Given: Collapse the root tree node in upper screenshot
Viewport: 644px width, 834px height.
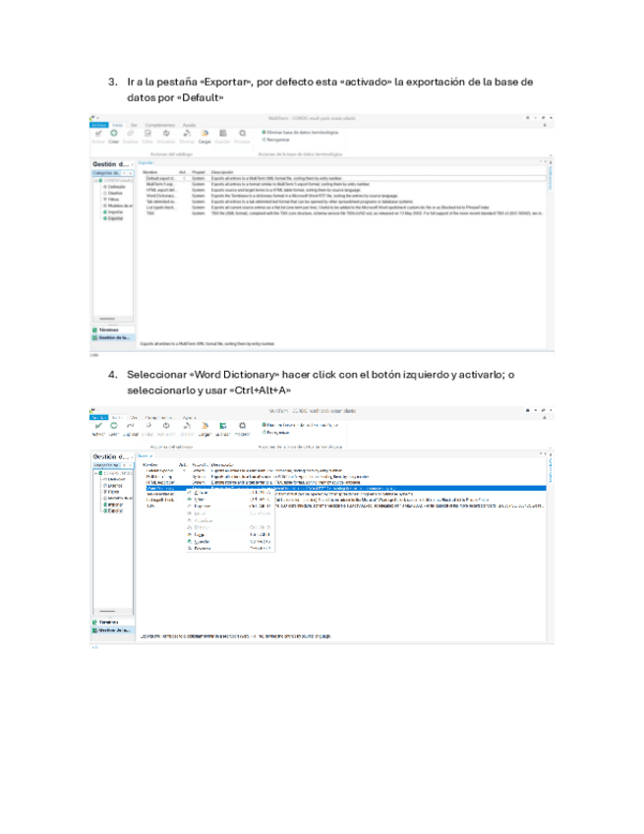Looking at the screenshot, I should tap(96, 179).
